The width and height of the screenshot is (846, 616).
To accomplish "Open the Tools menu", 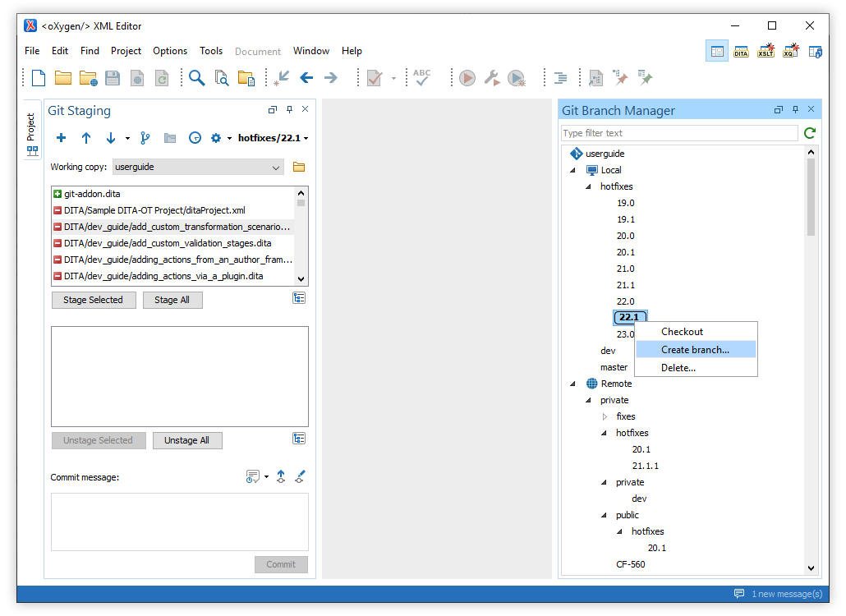I will [211, 51].
